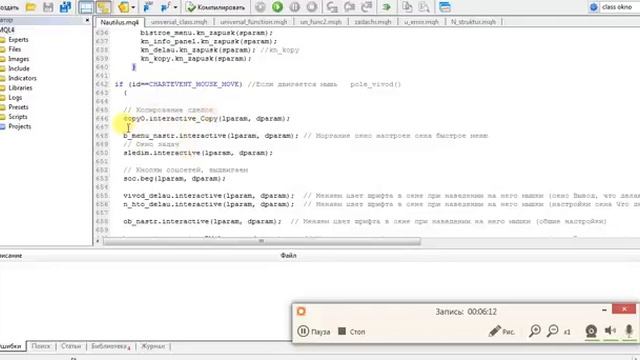
Task: Click the editor horizontal scrollbar thumb
Action: (x=262, y=241)
